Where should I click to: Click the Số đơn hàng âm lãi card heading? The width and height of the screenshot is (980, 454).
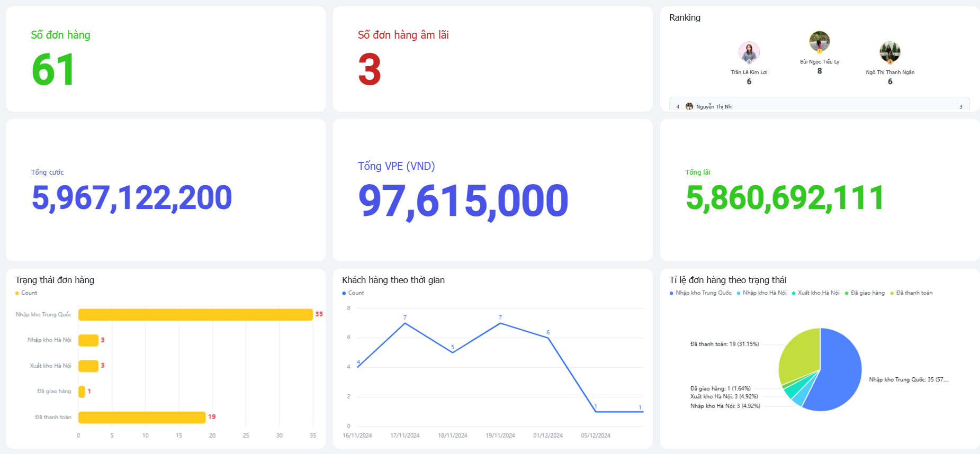click(403, 35)
